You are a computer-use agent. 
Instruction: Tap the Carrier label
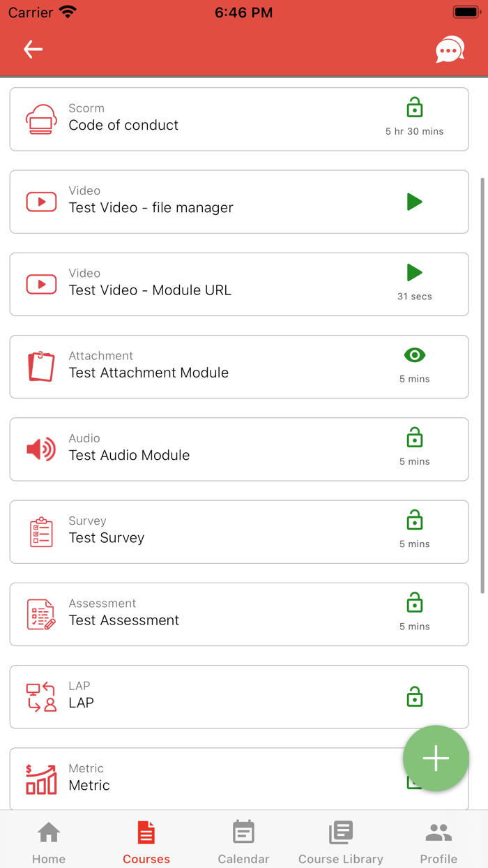click(x=31, y=13)
